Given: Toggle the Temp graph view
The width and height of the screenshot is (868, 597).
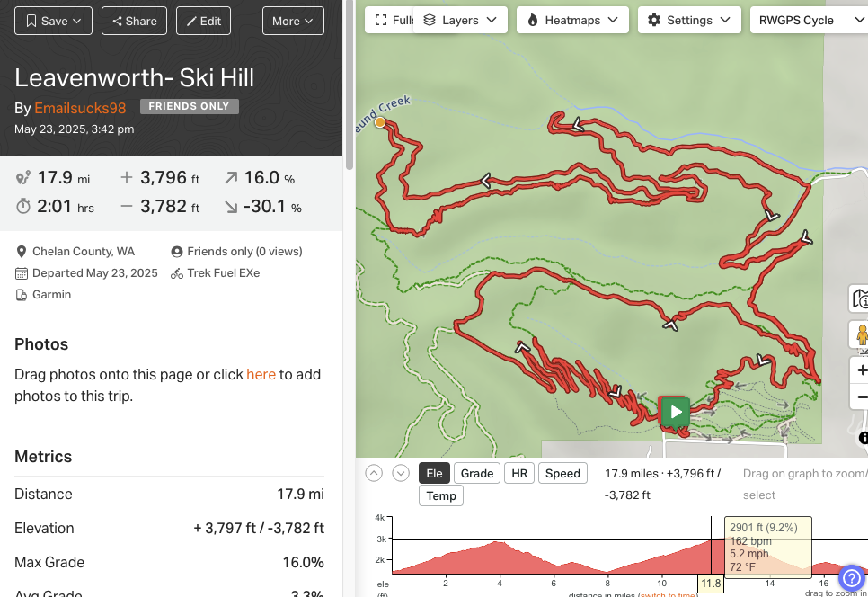Looking at the screenshot, I should click(440, 495).
